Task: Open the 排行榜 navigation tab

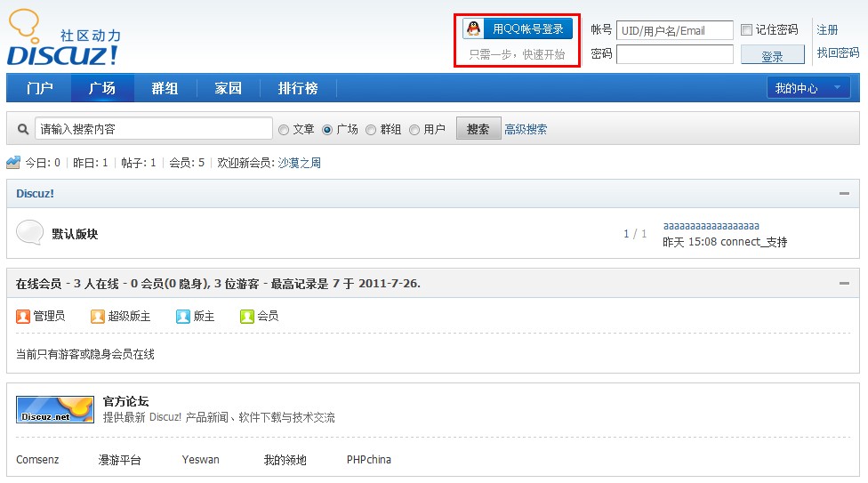Action: pyautogui.click(x=298, y=88)
